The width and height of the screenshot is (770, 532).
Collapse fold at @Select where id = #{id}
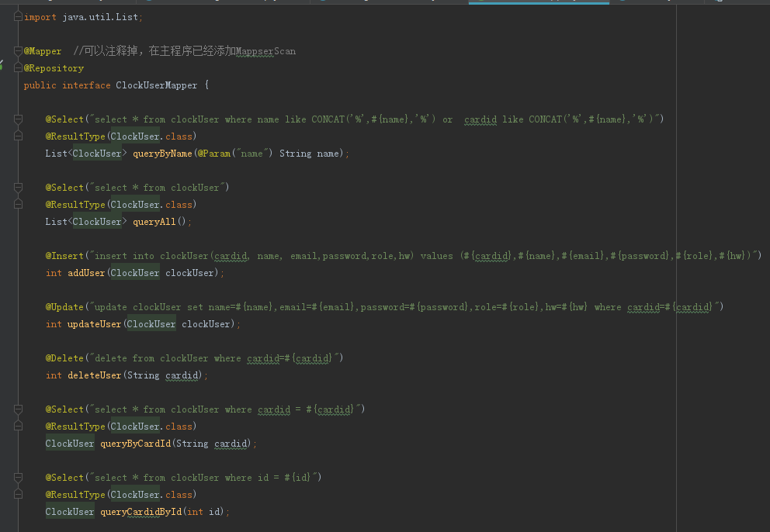(18, 478)
